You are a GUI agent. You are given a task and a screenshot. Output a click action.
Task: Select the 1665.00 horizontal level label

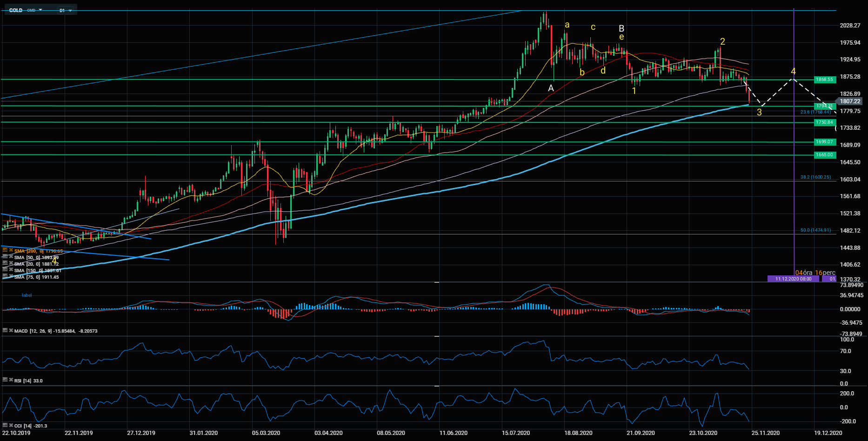pos(825,155)
